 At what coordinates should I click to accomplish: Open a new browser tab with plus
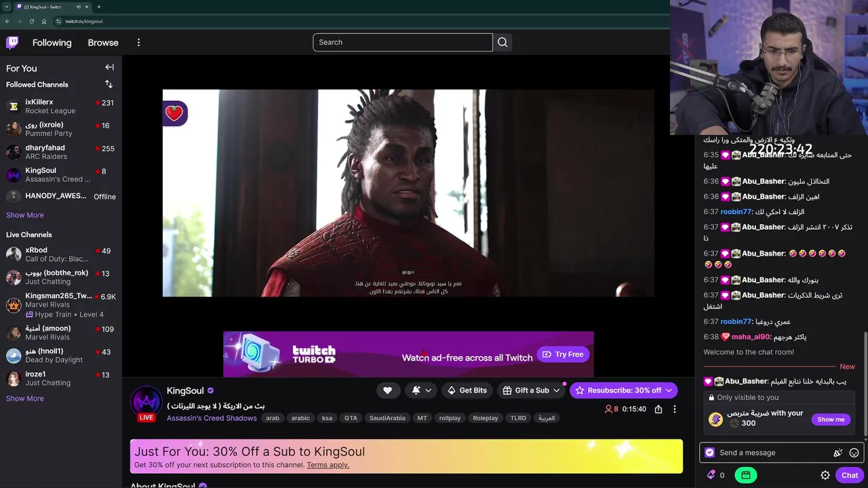pos(99,7)
